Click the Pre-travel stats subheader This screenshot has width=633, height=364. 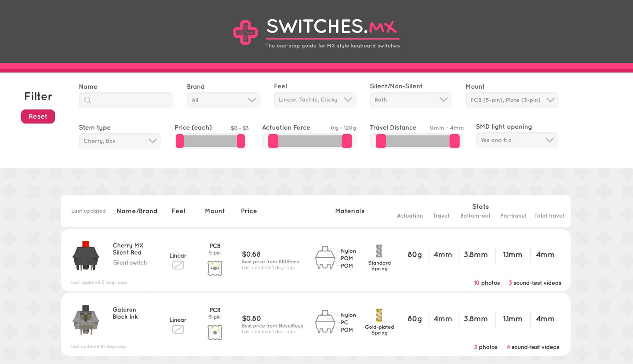(x=513, y=216)
